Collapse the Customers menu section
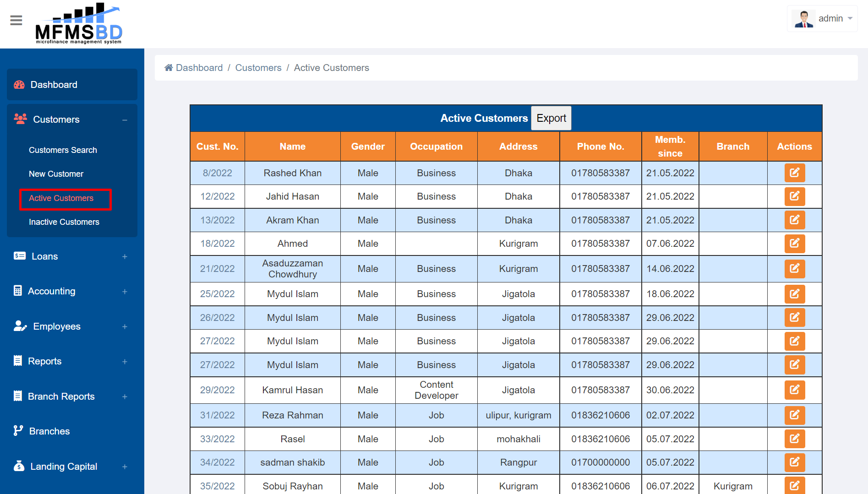 [x=125, y=120]
